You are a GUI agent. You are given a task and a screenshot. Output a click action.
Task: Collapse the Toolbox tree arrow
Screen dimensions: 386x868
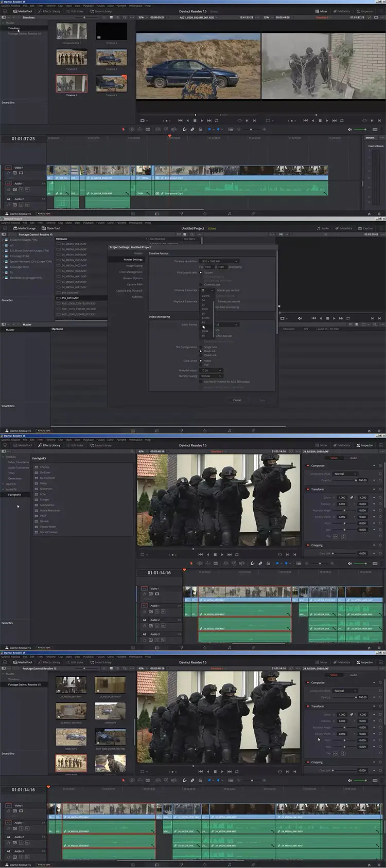pos(3,457)
